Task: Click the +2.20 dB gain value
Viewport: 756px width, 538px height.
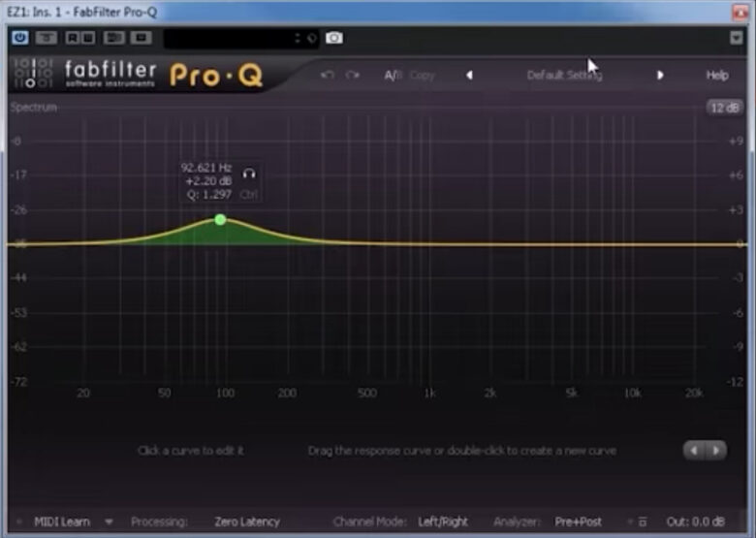Action: coord(208,181)
